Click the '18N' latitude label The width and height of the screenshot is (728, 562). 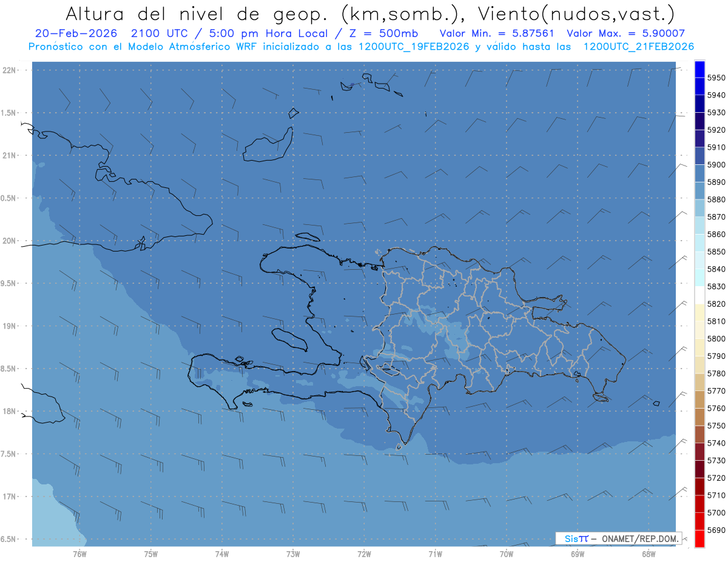[x=10, y=411]
